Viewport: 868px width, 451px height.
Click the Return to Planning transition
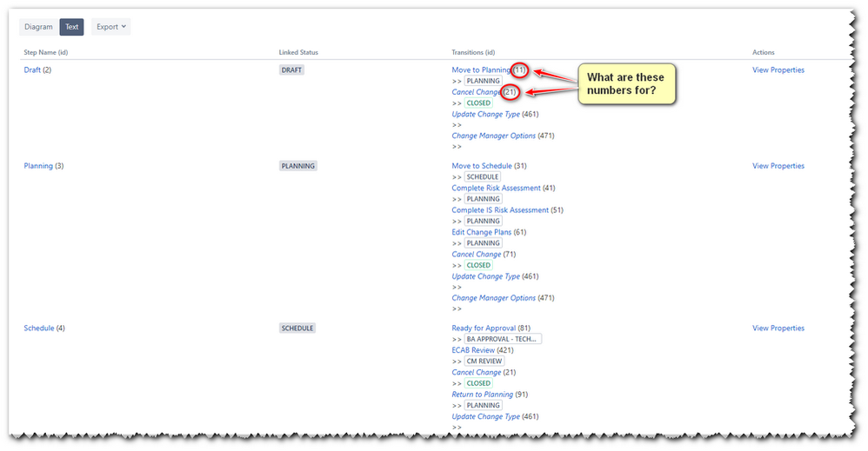[x=482, y=394]
